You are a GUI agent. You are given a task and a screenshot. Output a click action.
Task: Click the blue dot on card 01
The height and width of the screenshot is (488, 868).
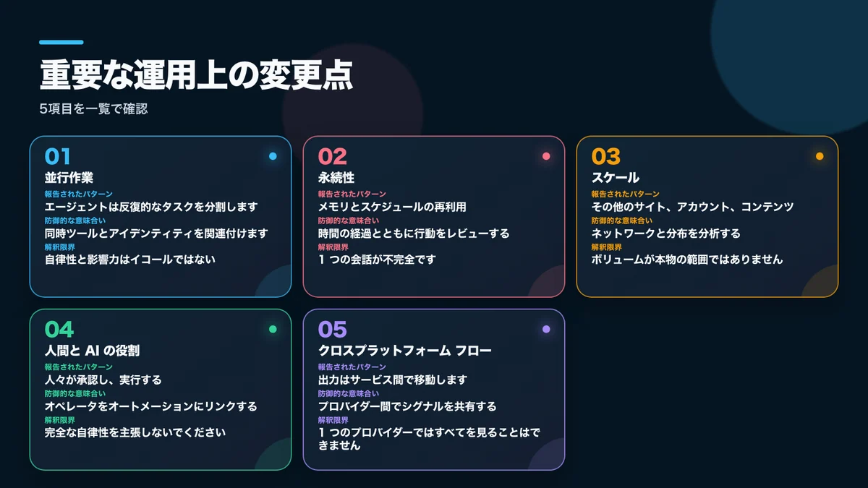click(x=273, y=156)
